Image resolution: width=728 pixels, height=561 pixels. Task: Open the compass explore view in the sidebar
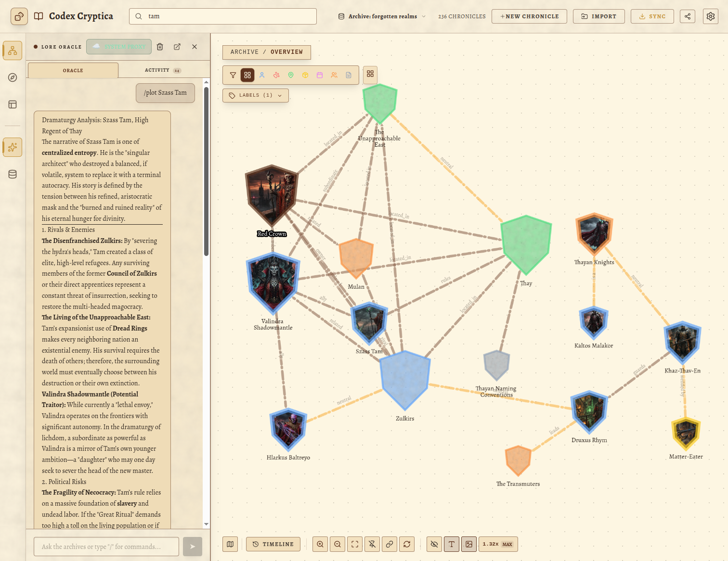tap(13, 77)
